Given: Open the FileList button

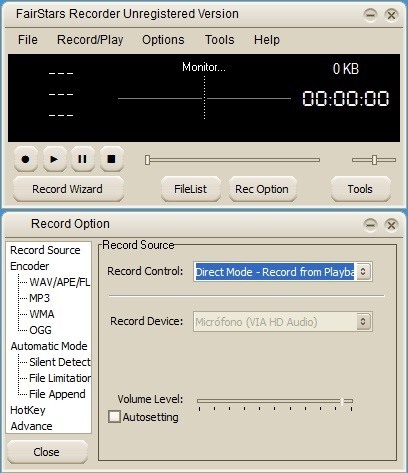Looking at the screenshot, I should click(x=191, y=189).
